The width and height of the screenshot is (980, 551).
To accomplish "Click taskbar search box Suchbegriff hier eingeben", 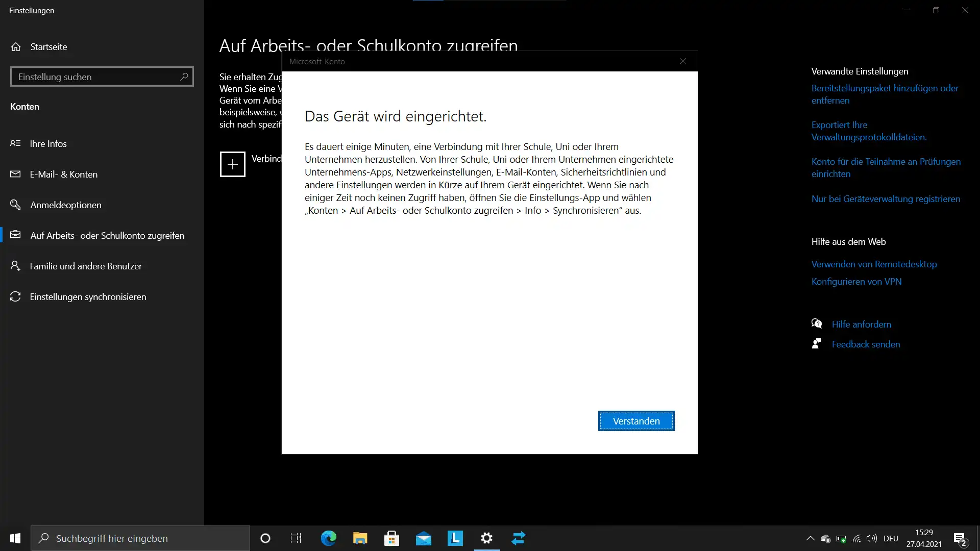I will [x=140, y=538].
